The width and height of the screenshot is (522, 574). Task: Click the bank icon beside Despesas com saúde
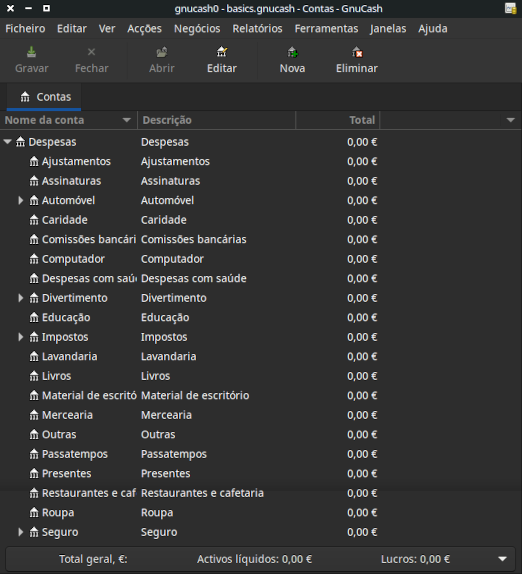(x=34, y=279)
